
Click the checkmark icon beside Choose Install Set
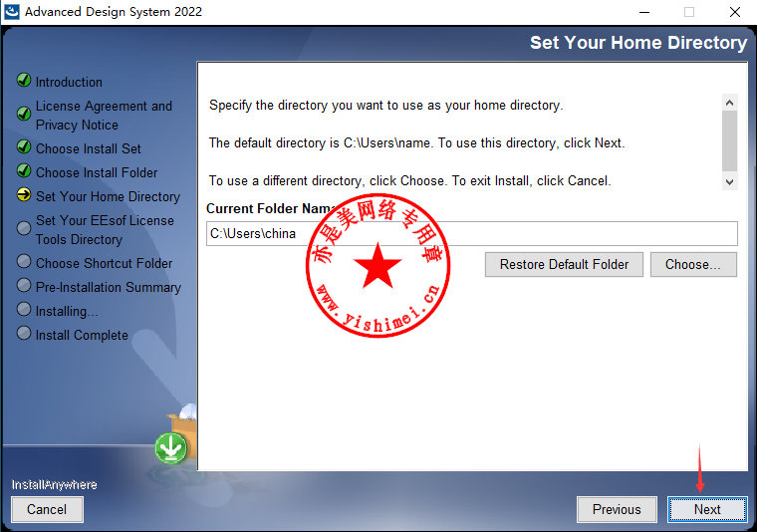click(x=24, y=147)
